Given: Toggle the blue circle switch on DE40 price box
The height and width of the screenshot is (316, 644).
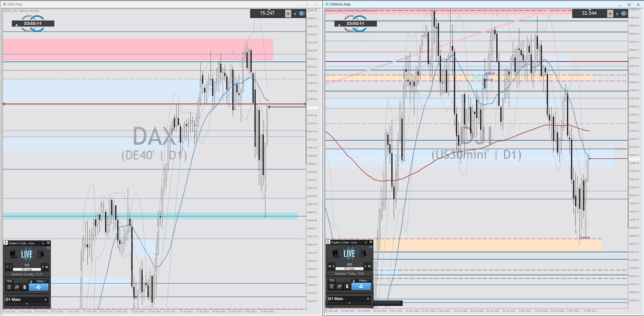Looking at the screenshot, I should pyautogui.click(x=302, y=14).
